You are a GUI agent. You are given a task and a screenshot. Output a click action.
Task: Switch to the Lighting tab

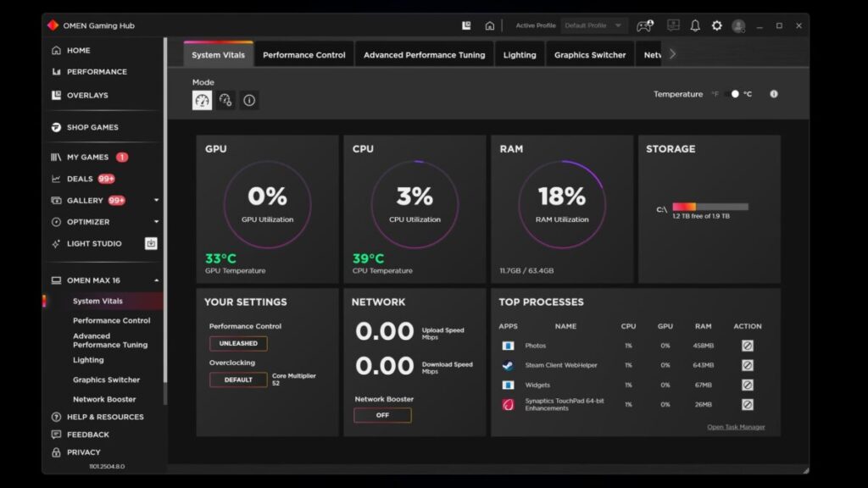click(520, 55)
